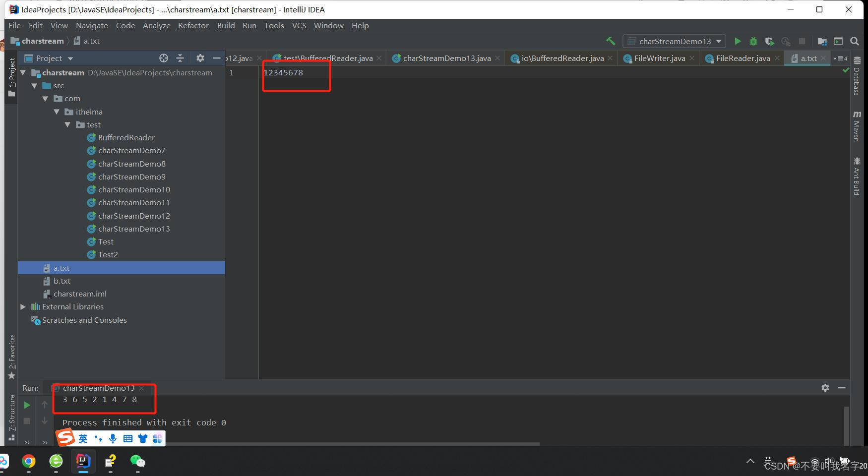Toggle the 2: Favorites tool window stripe
The image size is (868, 476).
[x=12, y=356]
